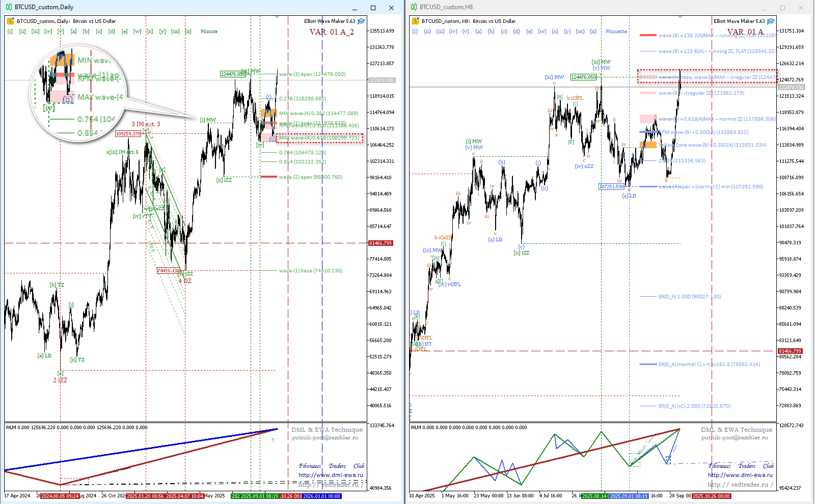The height and width of the screenshot is (504, 815).
Task: Click the gray chart shift triangle on the Daily chart
Action: (x=277, y=17)
